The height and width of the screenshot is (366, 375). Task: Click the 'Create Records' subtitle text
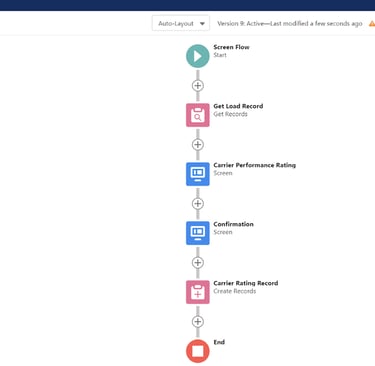click(235, 291)
